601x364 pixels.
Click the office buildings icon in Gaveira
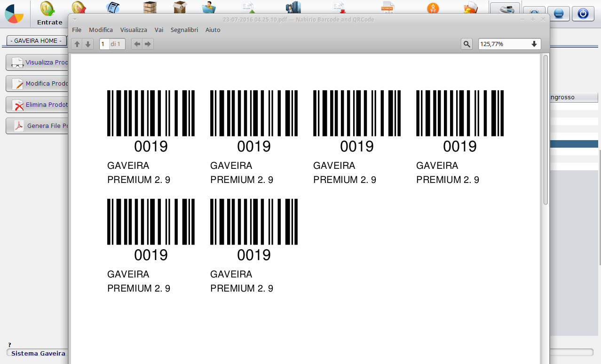[x=293, y=8]
